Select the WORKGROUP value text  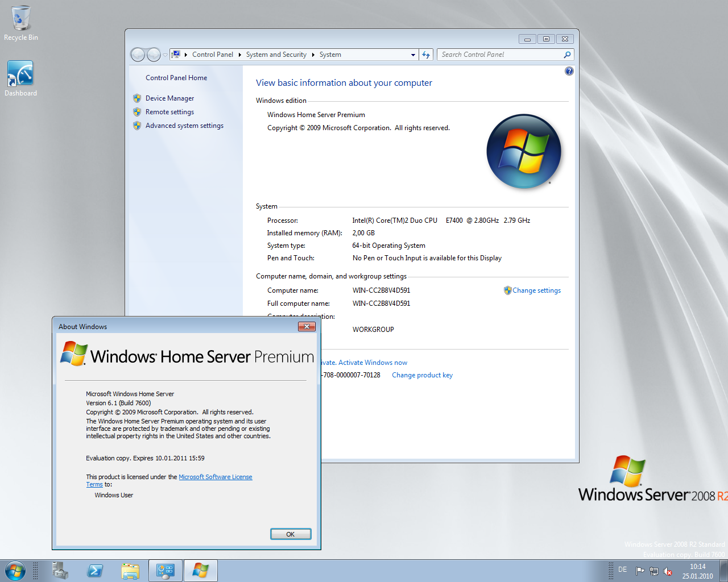tap(373, 330)
